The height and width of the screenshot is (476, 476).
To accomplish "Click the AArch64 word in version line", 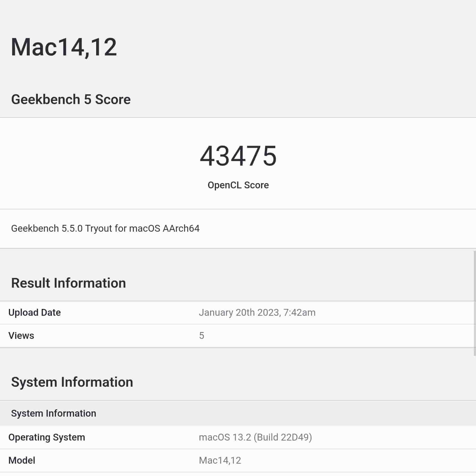I will (x=181, y=229).
